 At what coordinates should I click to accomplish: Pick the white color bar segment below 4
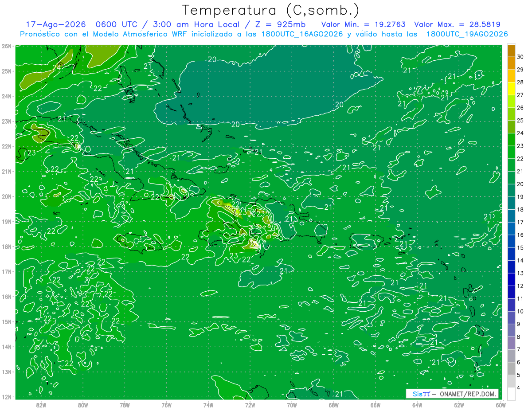click(x=511, y=394)
